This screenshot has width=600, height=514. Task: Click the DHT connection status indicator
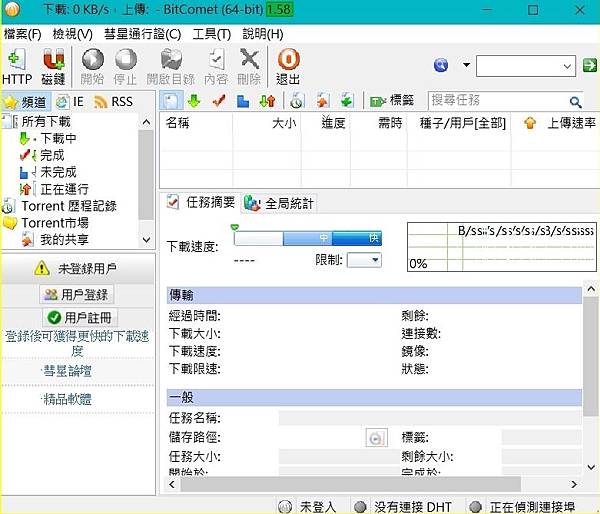360,506
